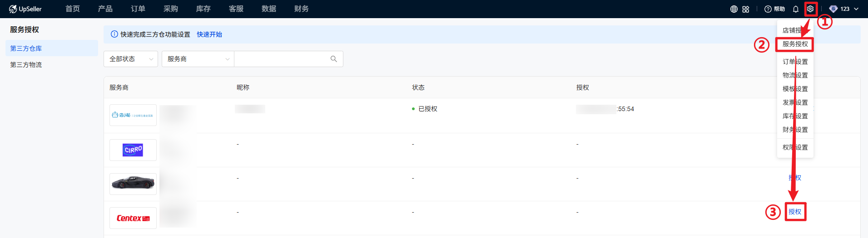Open the 帮助 help menu
The image size is (868, 238).
point(774,9)
